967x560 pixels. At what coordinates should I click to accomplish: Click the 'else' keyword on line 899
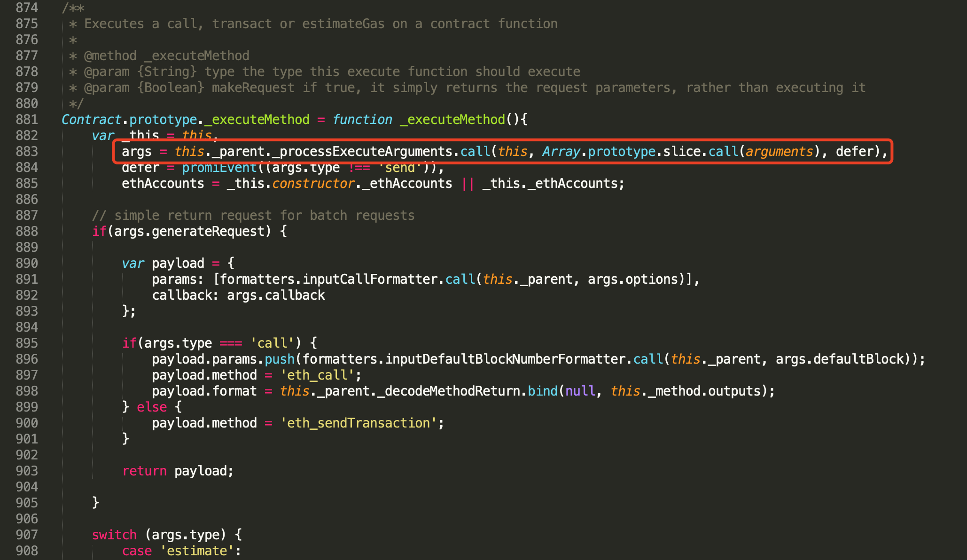coord(152,407)
